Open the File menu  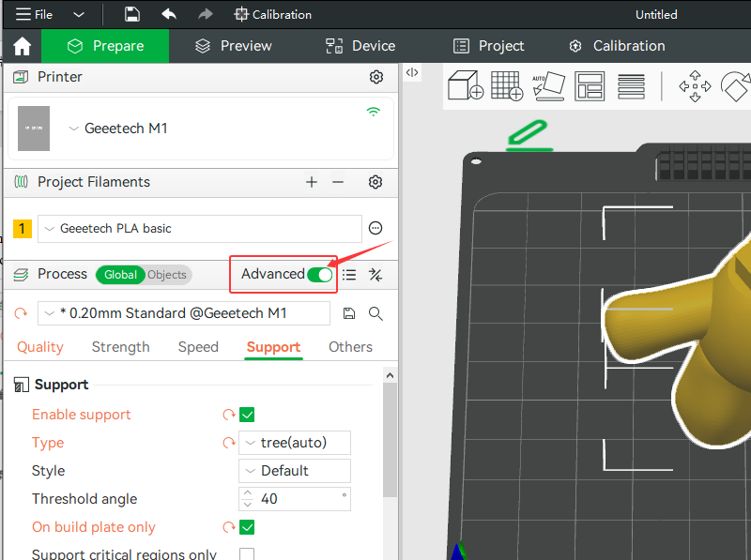[35, 14]
